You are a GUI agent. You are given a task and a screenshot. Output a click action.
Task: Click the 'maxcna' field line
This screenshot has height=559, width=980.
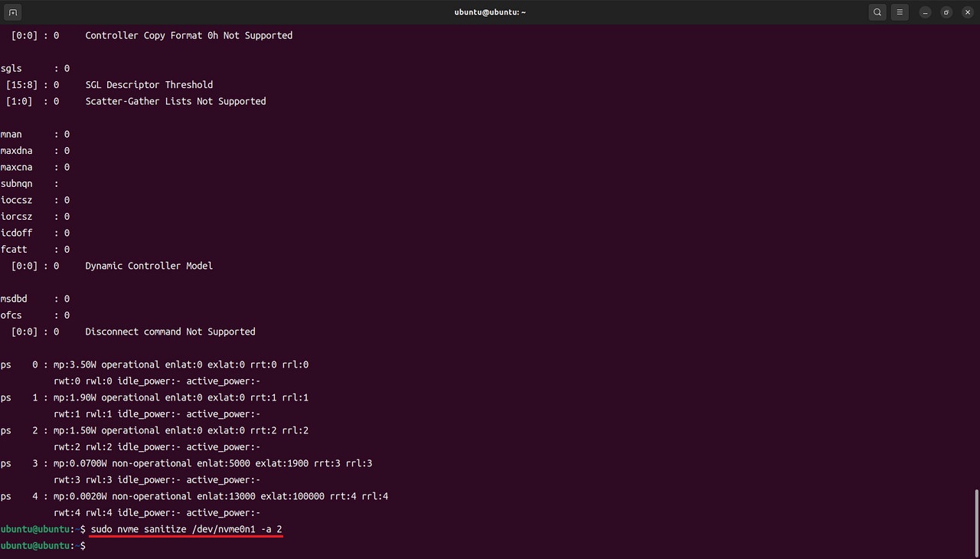coord(35,167)
